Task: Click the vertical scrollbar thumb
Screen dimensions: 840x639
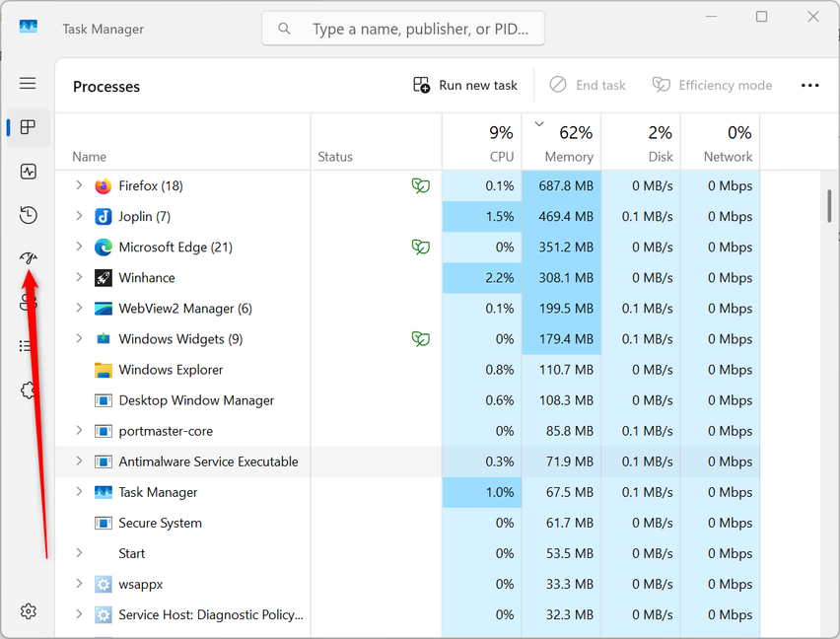Action: [x=829, y=206]
